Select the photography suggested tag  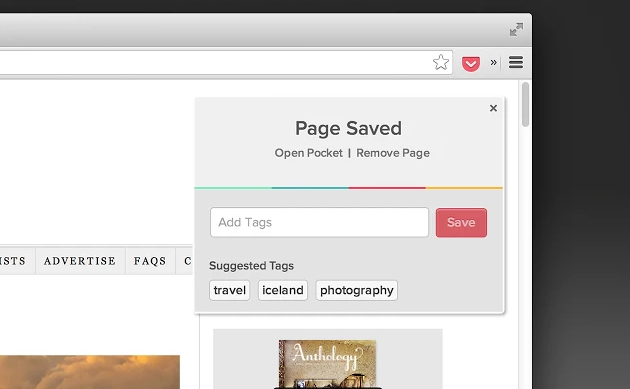(x=357, y=290)
